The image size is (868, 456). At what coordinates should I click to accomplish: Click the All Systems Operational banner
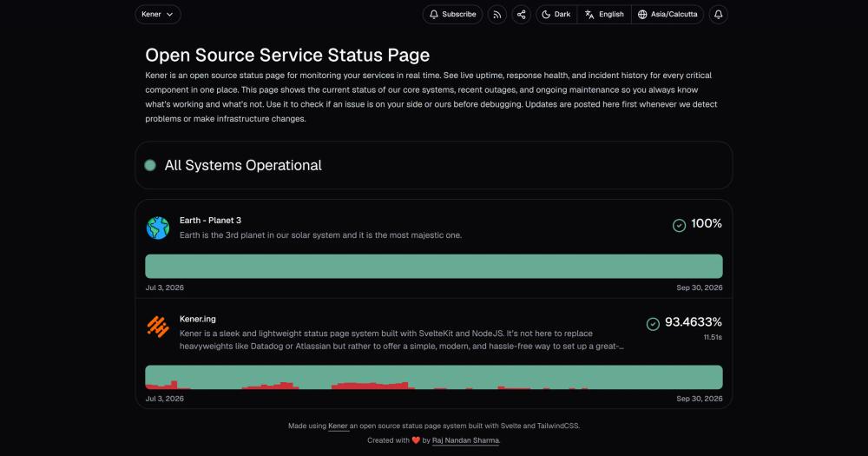pos(433,165)
